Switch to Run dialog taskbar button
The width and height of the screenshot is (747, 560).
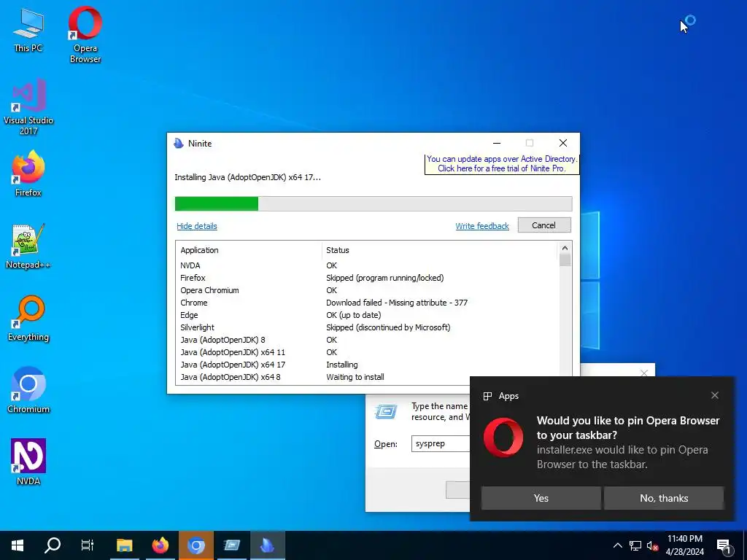tap(231, 545)
